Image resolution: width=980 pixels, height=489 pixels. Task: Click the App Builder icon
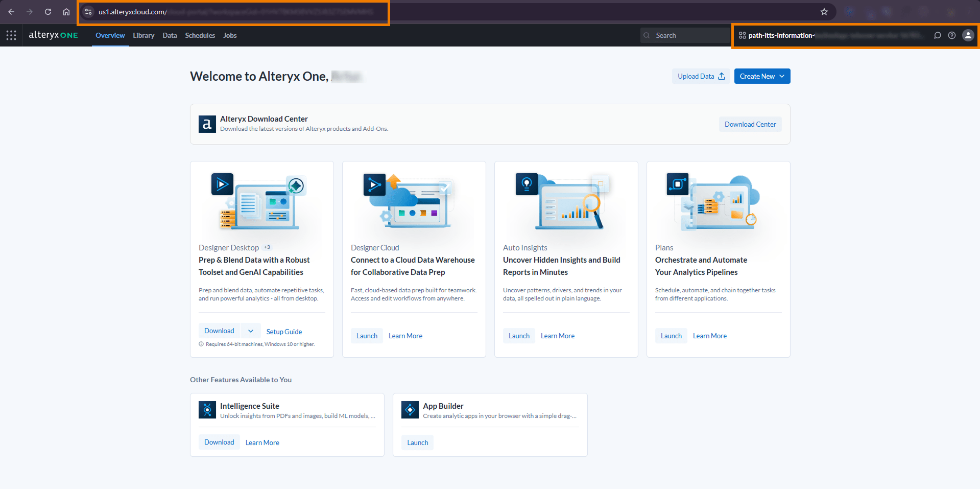410,410
